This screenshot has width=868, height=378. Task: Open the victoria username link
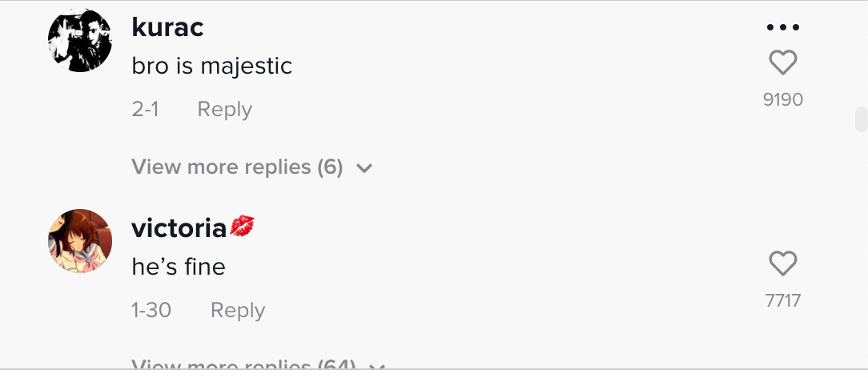pyautogui.click(x=179, y=228)
